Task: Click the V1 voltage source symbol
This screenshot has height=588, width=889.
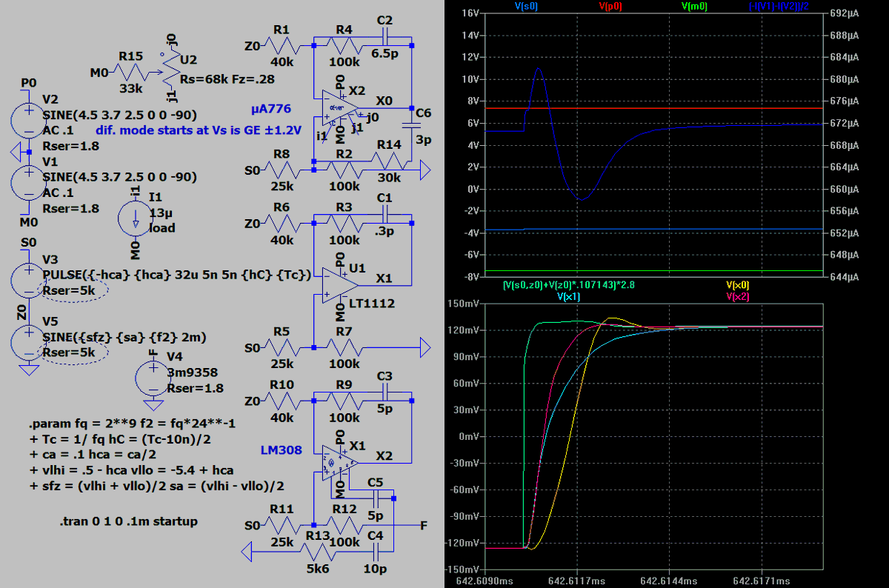Action: [29, 182]
